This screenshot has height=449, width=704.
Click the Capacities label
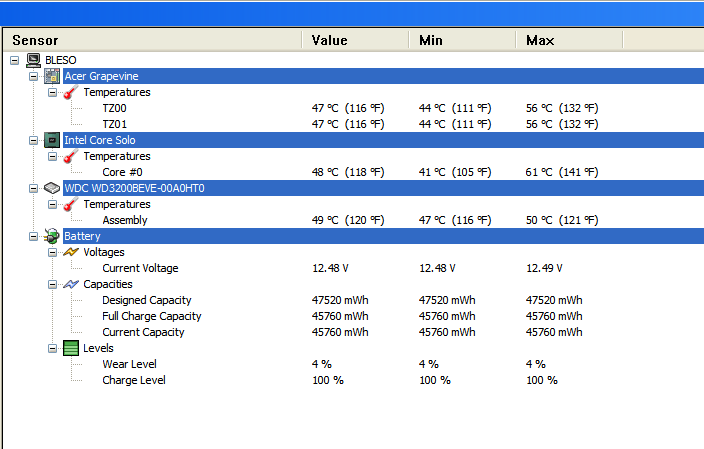pyautogui.click(x=108, y=284)
